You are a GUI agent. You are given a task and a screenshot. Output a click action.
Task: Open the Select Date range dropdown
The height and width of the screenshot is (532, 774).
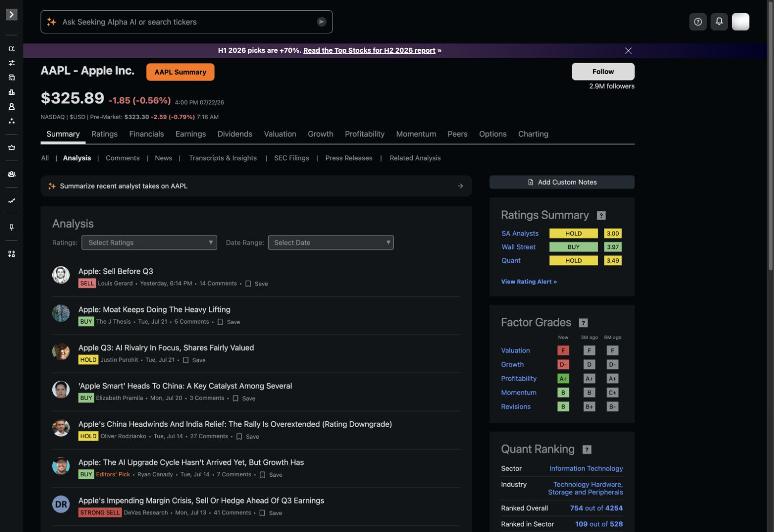[331, 243]
